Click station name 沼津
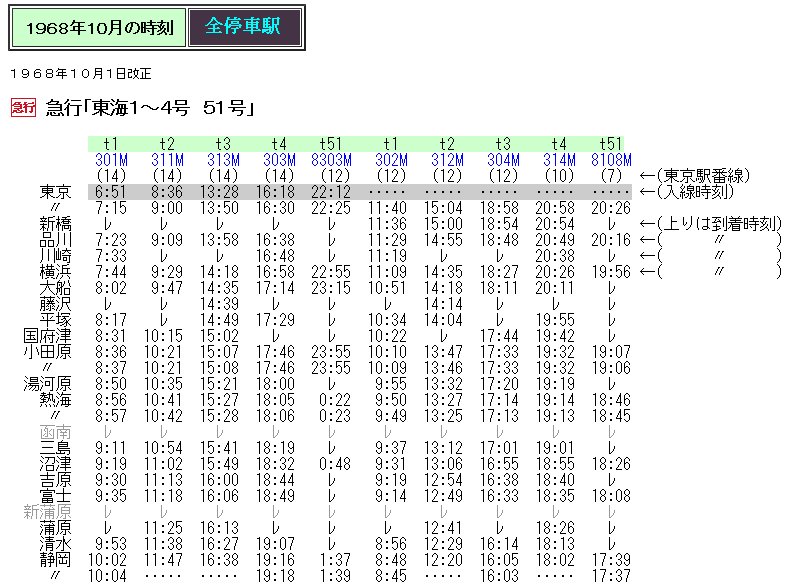 pyautogui.click(x=55, y=464)
